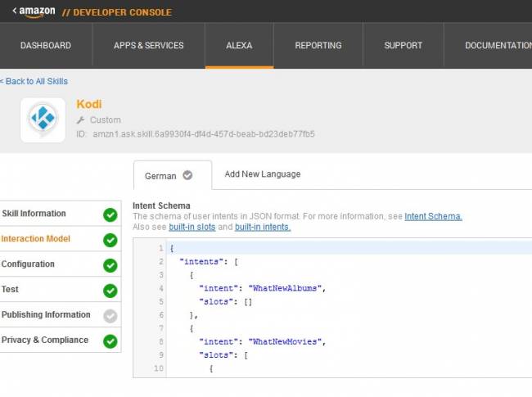Image resolution: width=532 pixels, height=397 pixels.
Task: Go back to All Skills
Action: [34, 81]
